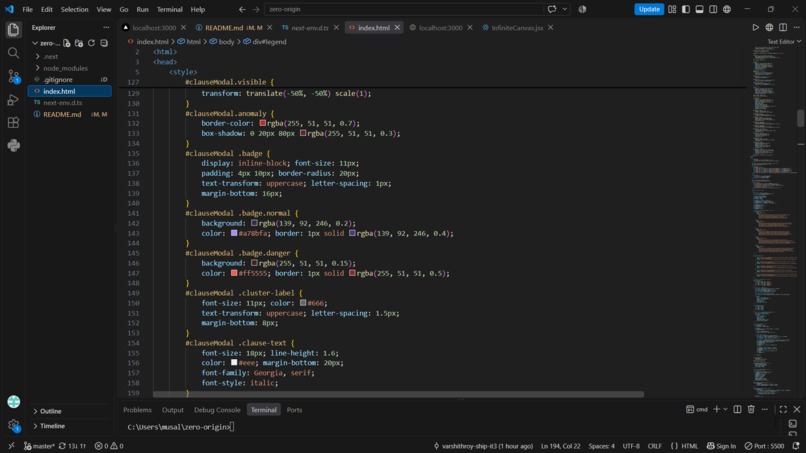Switch to Ports panel tab

294,410
